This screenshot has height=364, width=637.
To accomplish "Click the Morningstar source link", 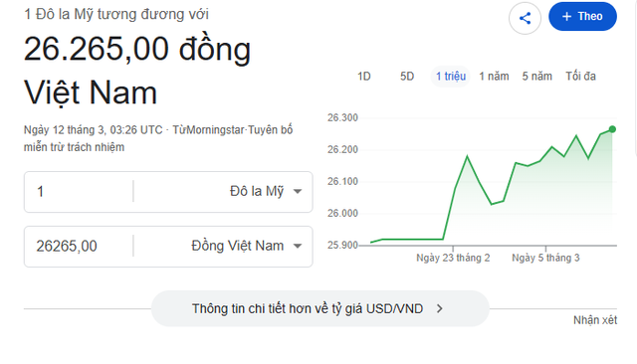I will 215,130.
